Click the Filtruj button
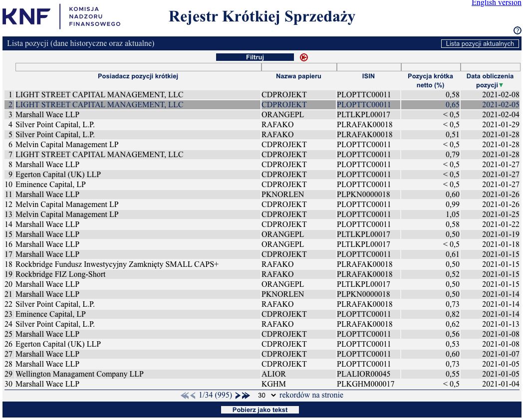Image resolution: width=523 pixels, height=420 pixels. 255,57
